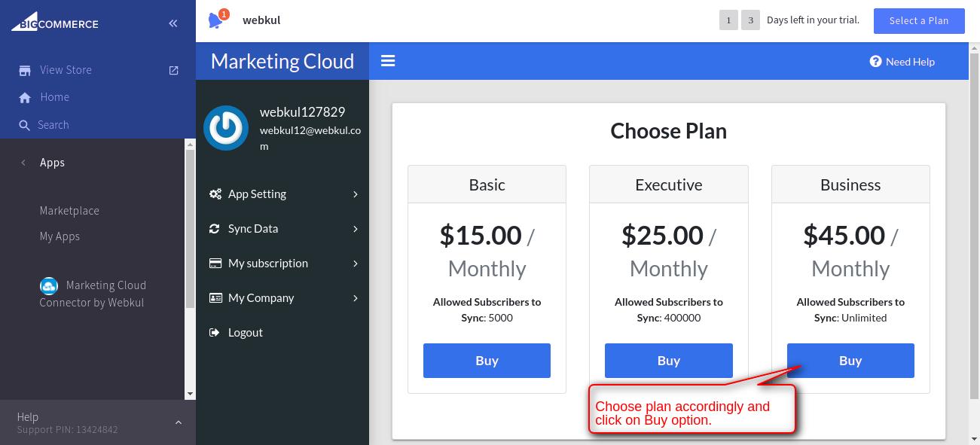Click the webkul127829 profile avatar
Viewport: 980px width, 445px height.
(226, 128)
